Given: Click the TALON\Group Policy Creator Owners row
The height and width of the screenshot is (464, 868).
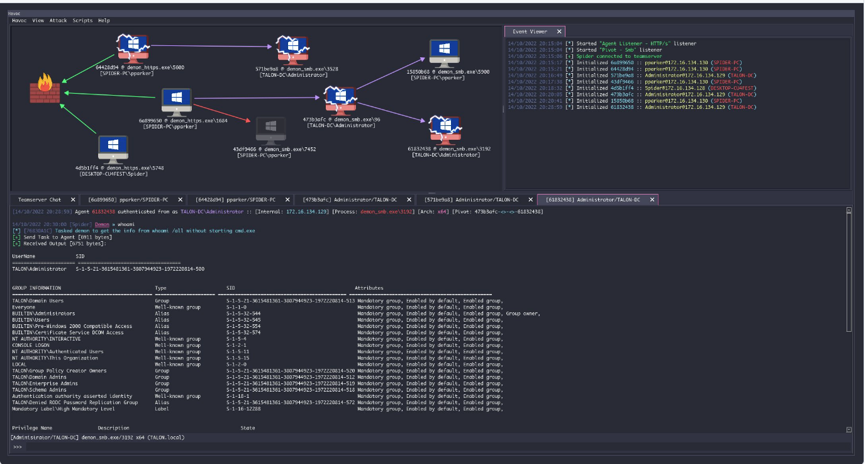Looking at the screenshot, I should coord(258,371).
